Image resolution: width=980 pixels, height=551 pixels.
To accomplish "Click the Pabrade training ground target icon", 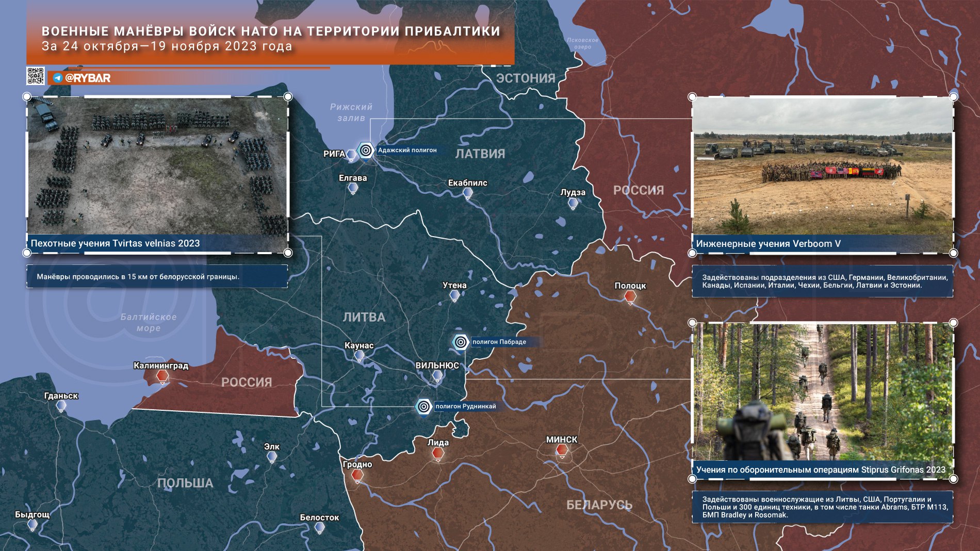I will [x=461, y=342].
